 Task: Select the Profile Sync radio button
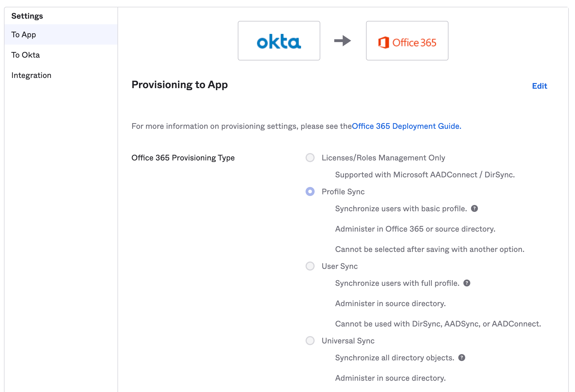[310, 191]
